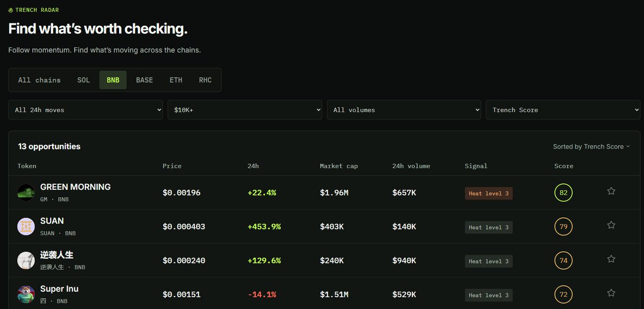Click Super Inu Heat level 3 badge
The height and width of the screenshot is (309, 644).
click(x=489, y=295)
